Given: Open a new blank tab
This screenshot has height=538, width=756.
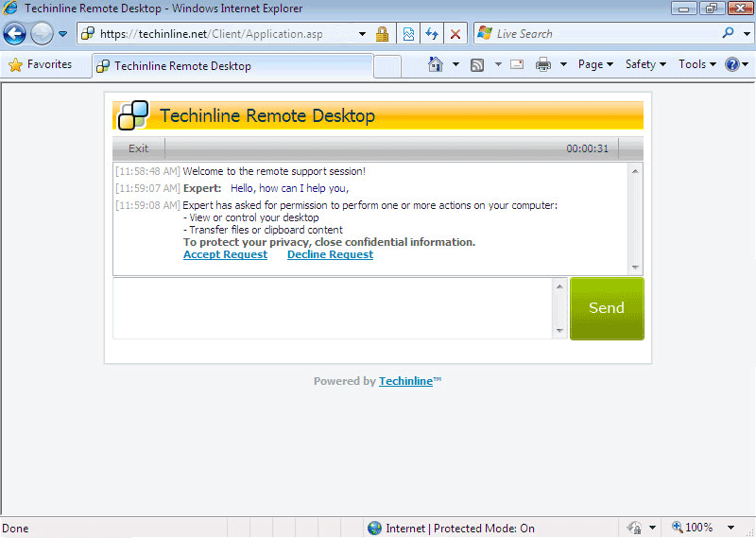Looking at the screenshot, I should tap(387, 66).
